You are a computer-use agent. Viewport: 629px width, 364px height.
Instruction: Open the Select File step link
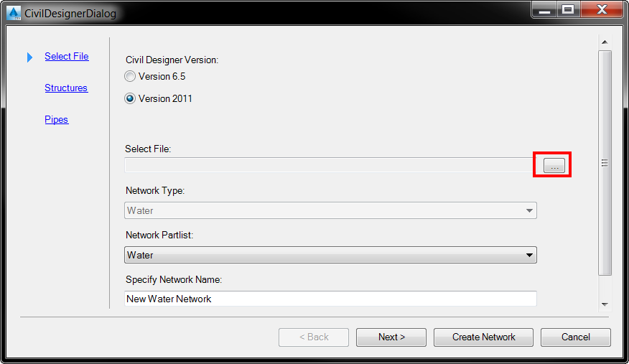[67, 56]
